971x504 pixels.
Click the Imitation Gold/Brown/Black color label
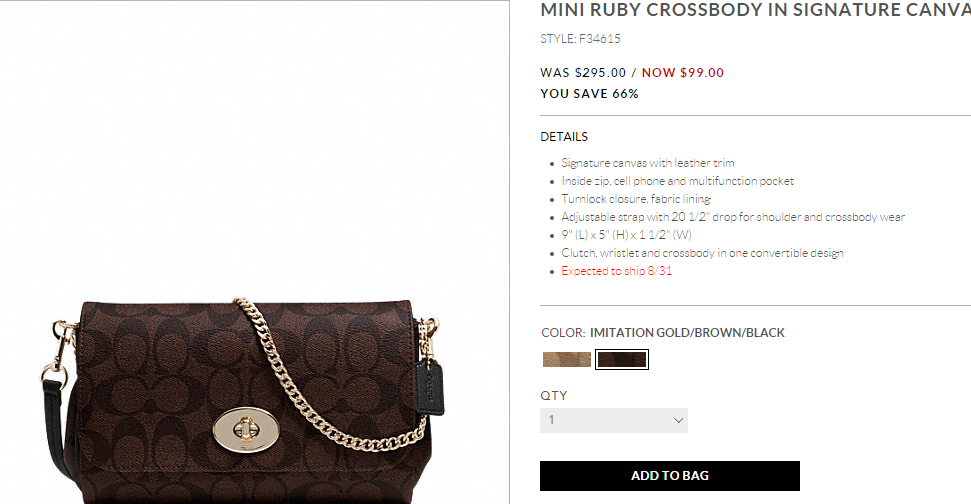[687, 332]
